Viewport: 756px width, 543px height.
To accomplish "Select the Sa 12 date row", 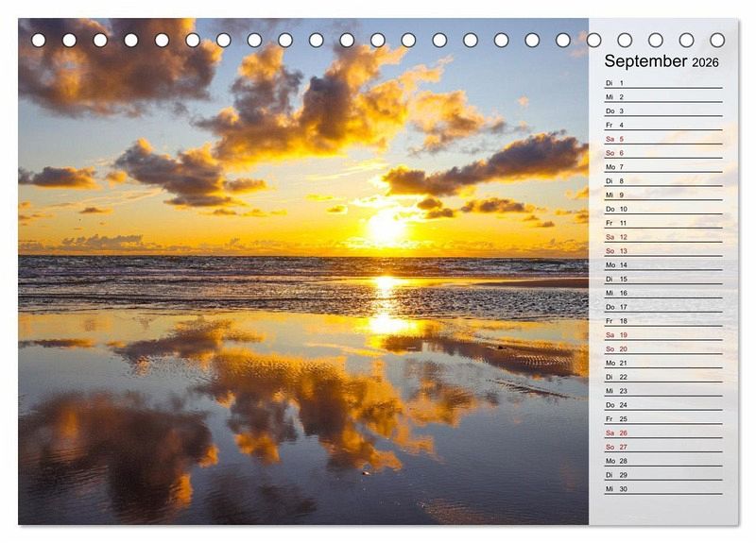I will (x=662, y=237).
